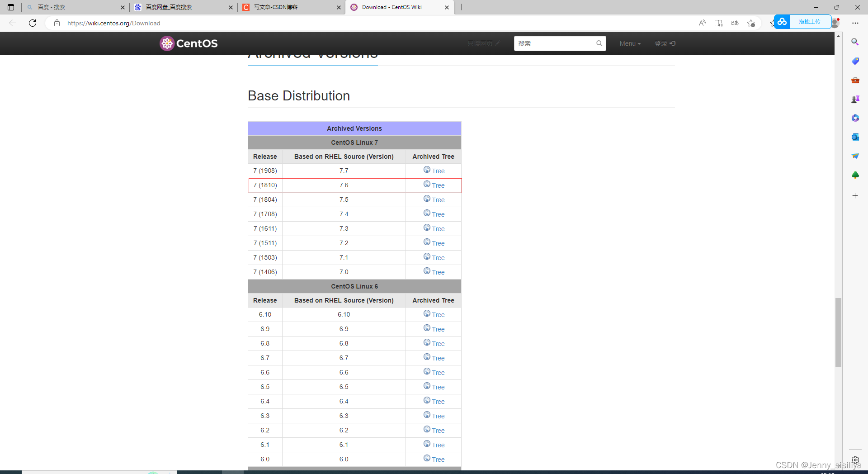Open immersive reader icon in address bar
Viewport: 868px width, 474px height.
[718, 23]
